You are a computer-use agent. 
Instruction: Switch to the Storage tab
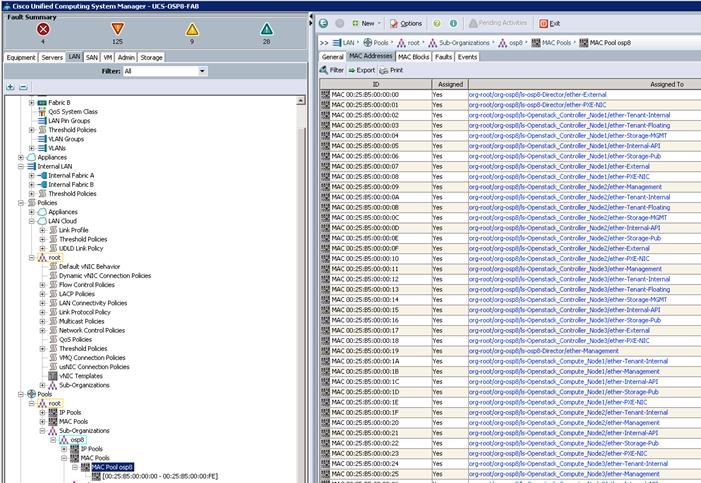click(151, 57)
